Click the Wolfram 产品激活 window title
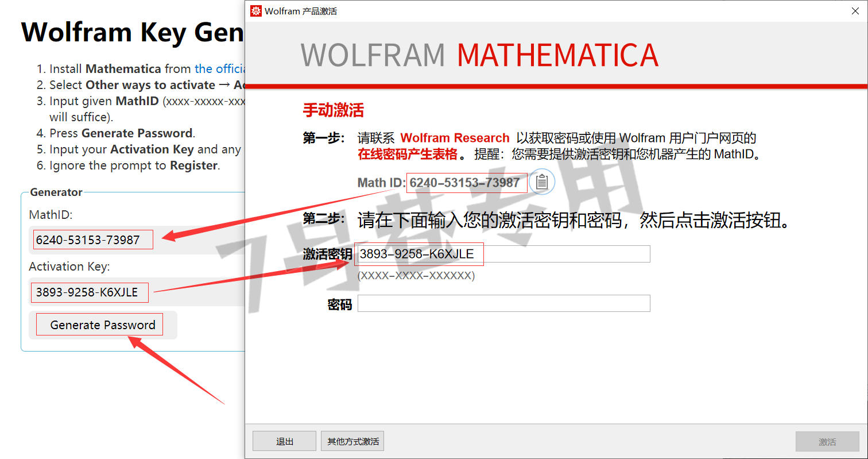868x459 pixels. tap(301, 11)
